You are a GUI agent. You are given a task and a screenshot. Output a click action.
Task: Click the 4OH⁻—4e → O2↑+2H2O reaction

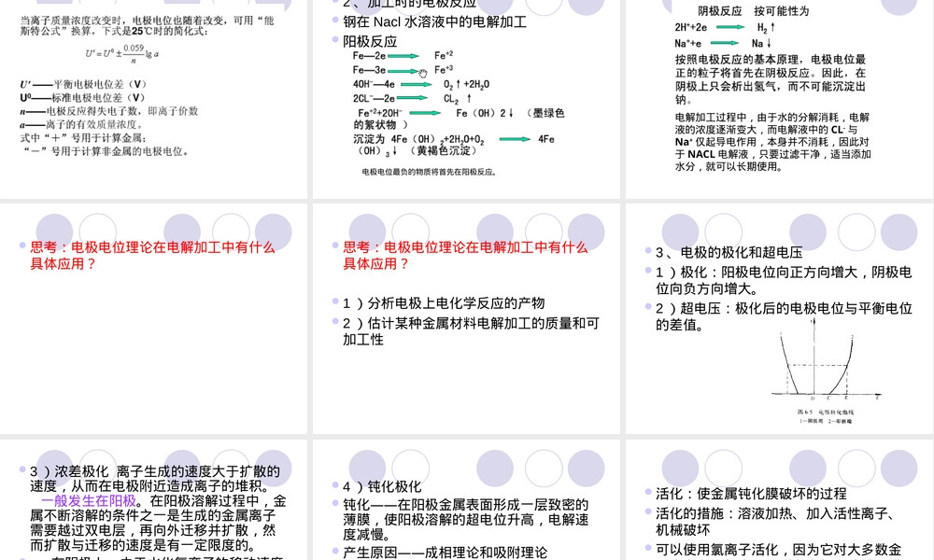[x=421, y=85]
